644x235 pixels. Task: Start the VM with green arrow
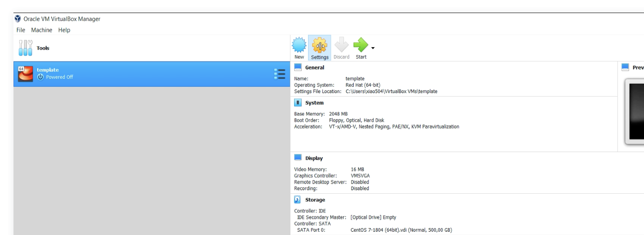point(360,45)
